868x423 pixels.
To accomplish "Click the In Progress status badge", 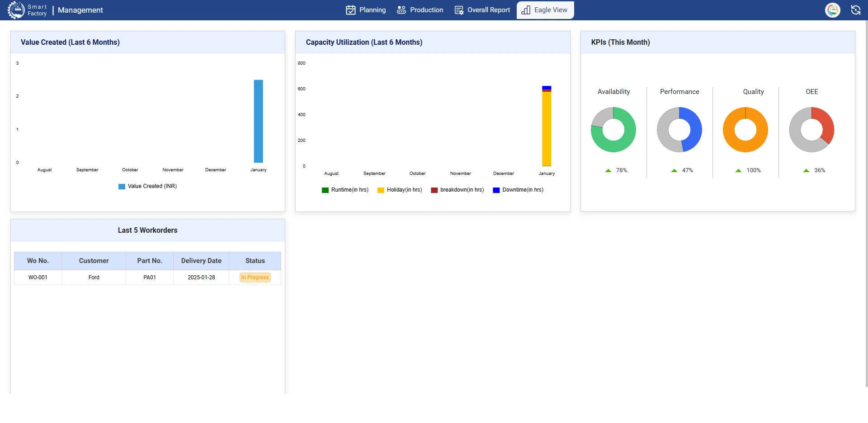I will click(255, 277).
